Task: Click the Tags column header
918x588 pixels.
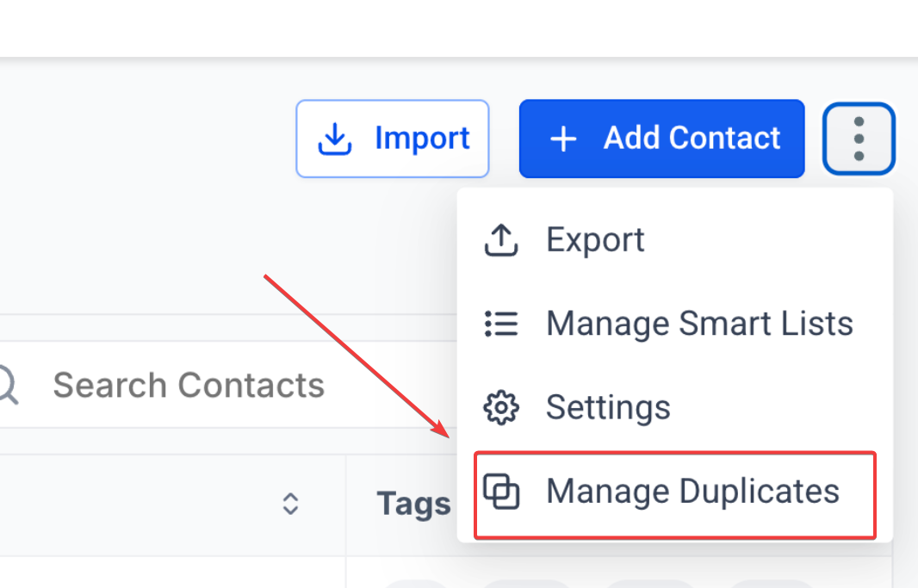Action: point(413,504)
